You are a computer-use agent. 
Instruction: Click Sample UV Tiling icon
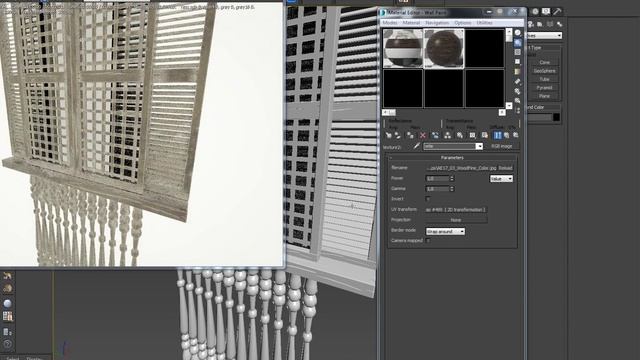[518, 62]
